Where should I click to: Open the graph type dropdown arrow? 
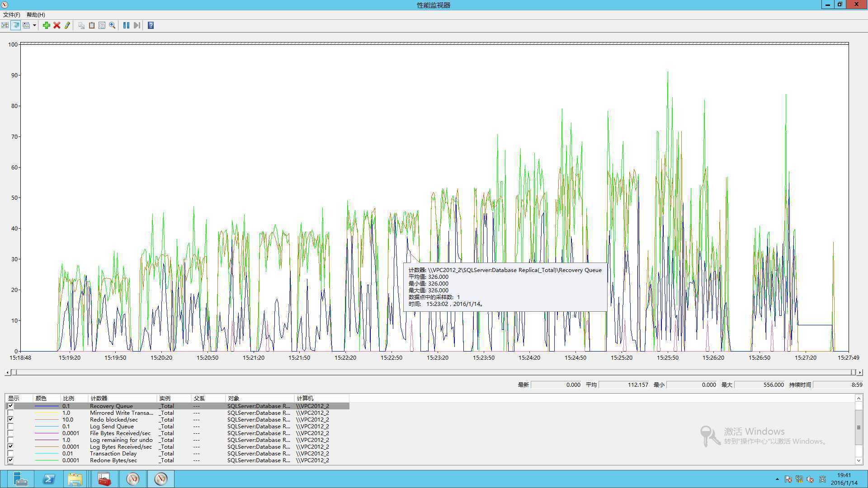(34, 25)
